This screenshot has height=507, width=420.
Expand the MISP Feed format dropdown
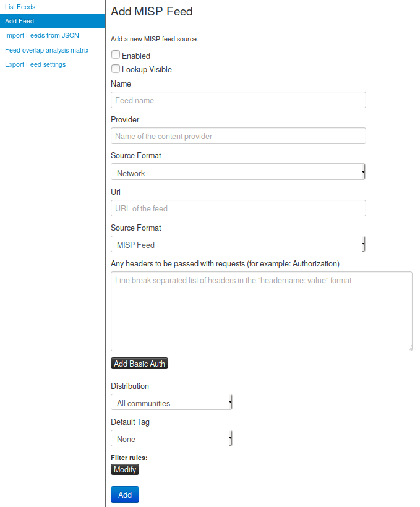click(238, 244)
